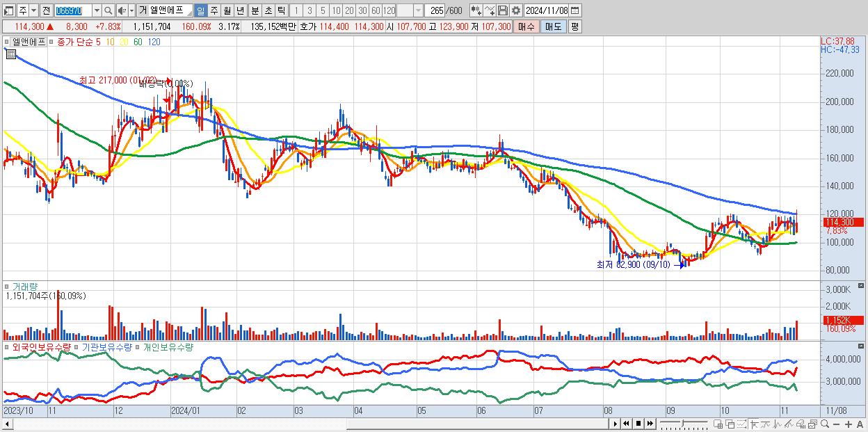Click the crosshair cursor tool icon
The height and width of the screenshot is (432, 868).
click(x=755, y=424)
